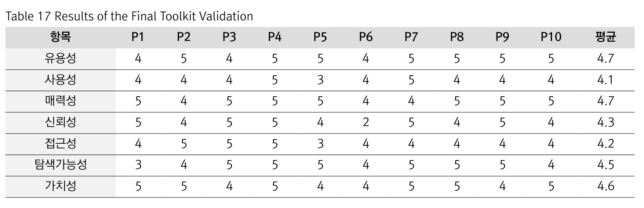The height and width of the screenshot is (208, 644).
Task: Click the 접근성 row label
Action: [60, 143]
